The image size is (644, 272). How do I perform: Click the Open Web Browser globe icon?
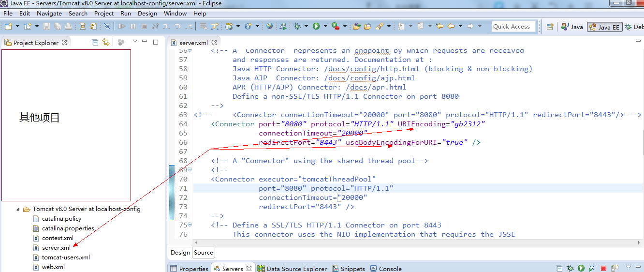pos(269,26)
